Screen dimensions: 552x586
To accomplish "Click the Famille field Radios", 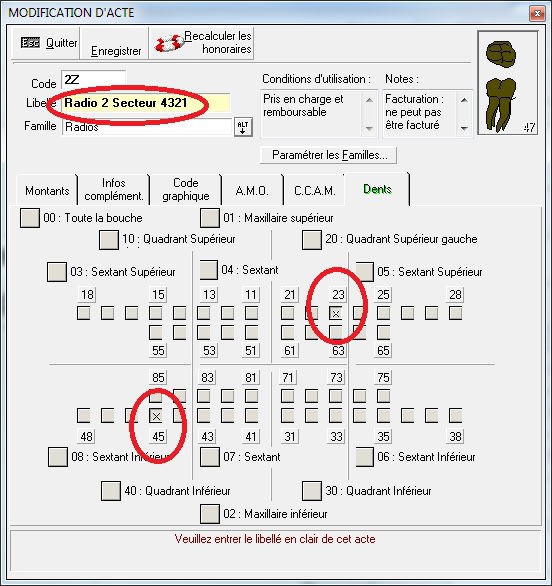I will point(147,127).
